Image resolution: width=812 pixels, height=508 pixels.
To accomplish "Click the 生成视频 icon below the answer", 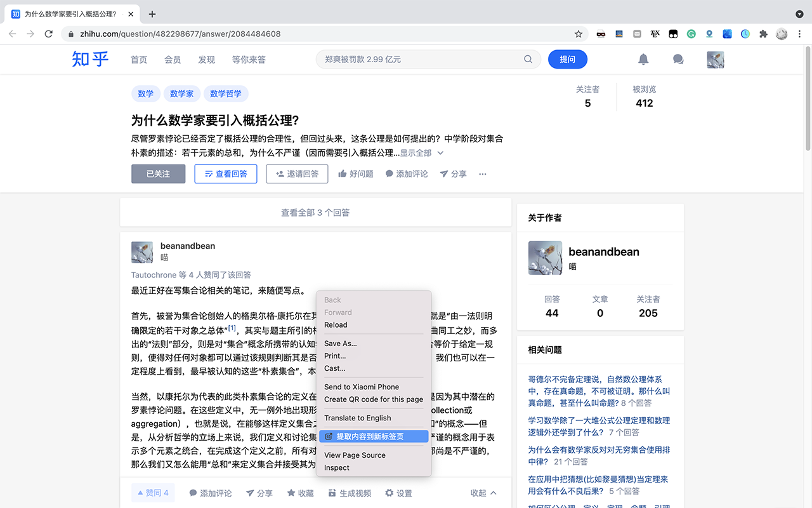I will pyautogui.click(x=350, y=492).
